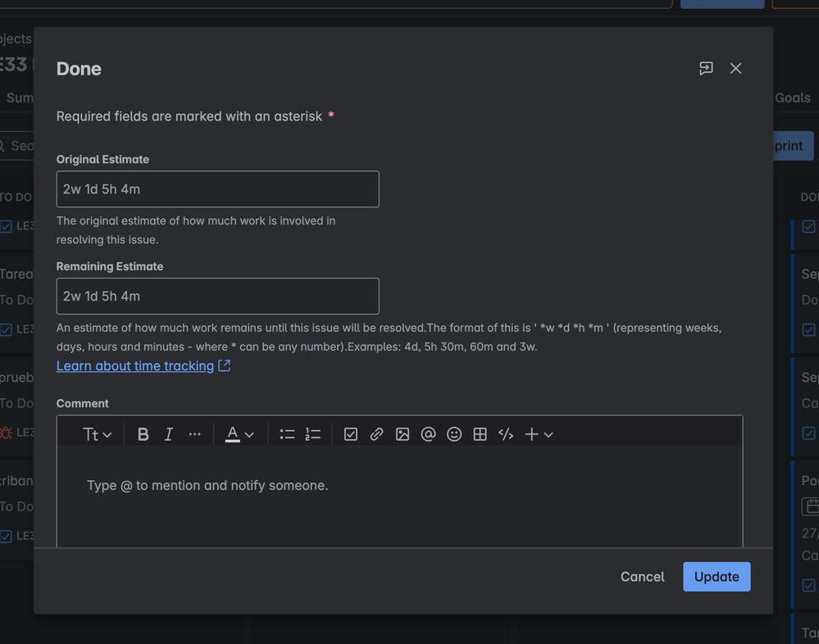The height and width of the screenshot is (644, 819).
Task: Insert a numbered list
Action: [x=313, y=434]
